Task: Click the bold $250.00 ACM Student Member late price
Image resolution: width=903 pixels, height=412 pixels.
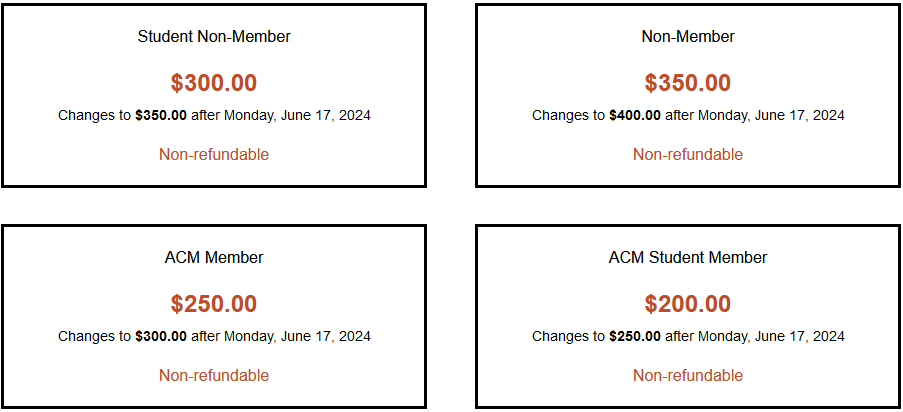Action: 635,336
